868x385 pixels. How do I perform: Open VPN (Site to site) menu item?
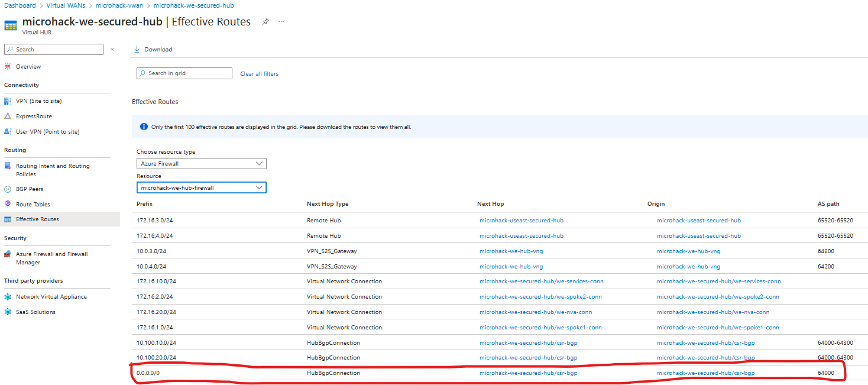click(x=38, y=101)
